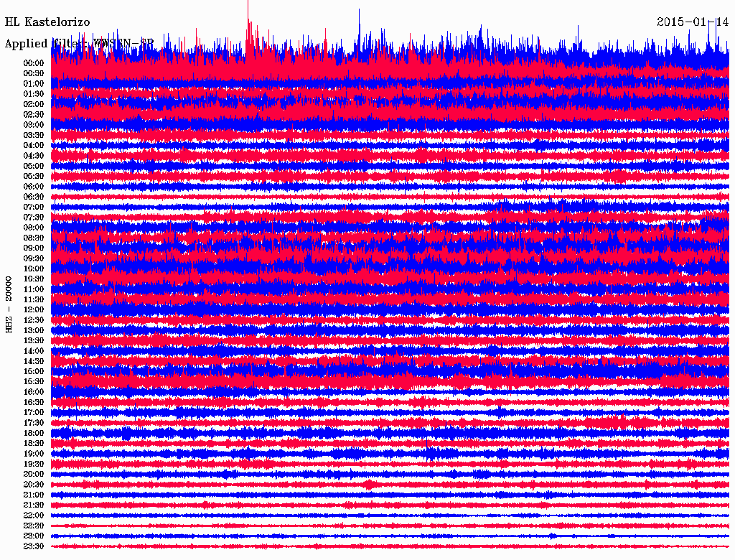Click the 'Applied filter: WWSSN-SP' text

click(x=79, y=44)
